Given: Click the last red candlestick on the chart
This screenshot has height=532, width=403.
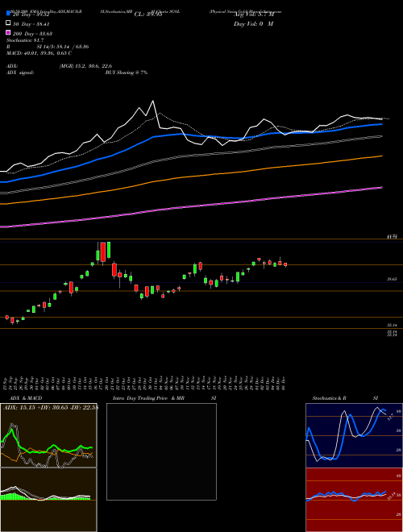Looking at the screenshot, I should coord(285,264).
